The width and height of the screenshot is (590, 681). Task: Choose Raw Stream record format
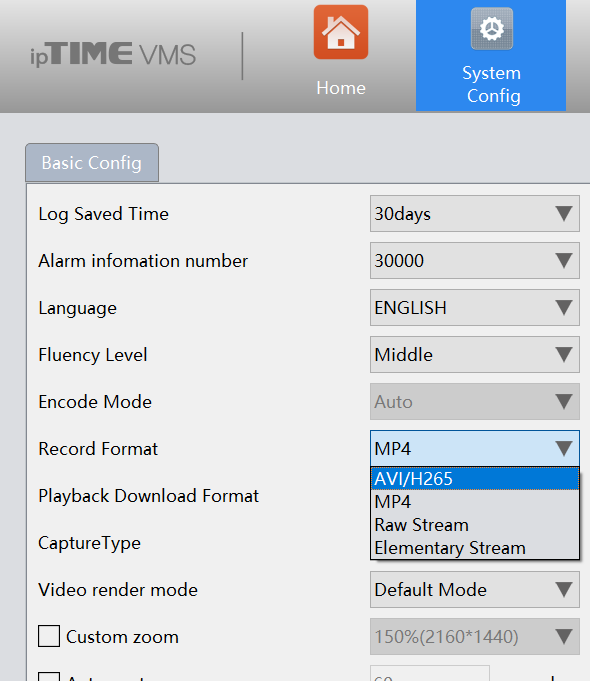pyautogui.click(x=475, y=525)
